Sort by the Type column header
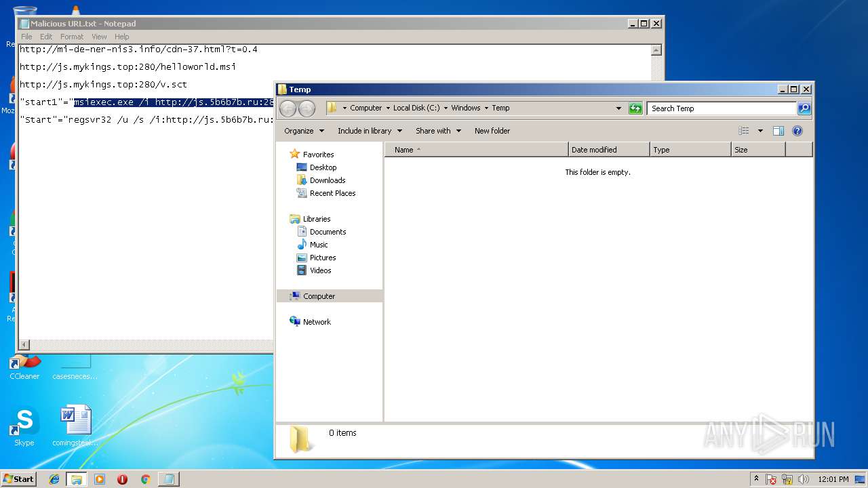This screenshot has height=488, width=868. coord(690,150)
